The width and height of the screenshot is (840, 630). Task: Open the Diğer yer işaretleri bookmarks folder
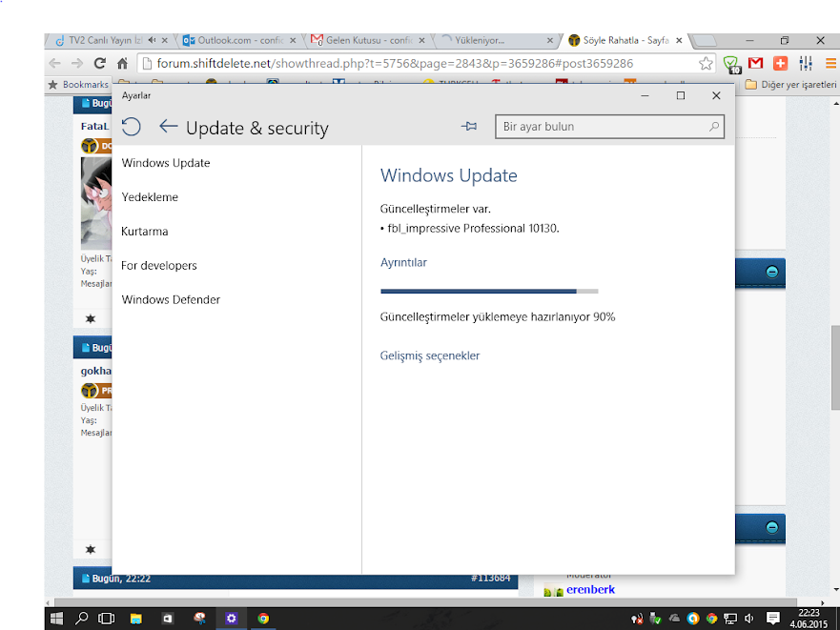coord(790,85)
